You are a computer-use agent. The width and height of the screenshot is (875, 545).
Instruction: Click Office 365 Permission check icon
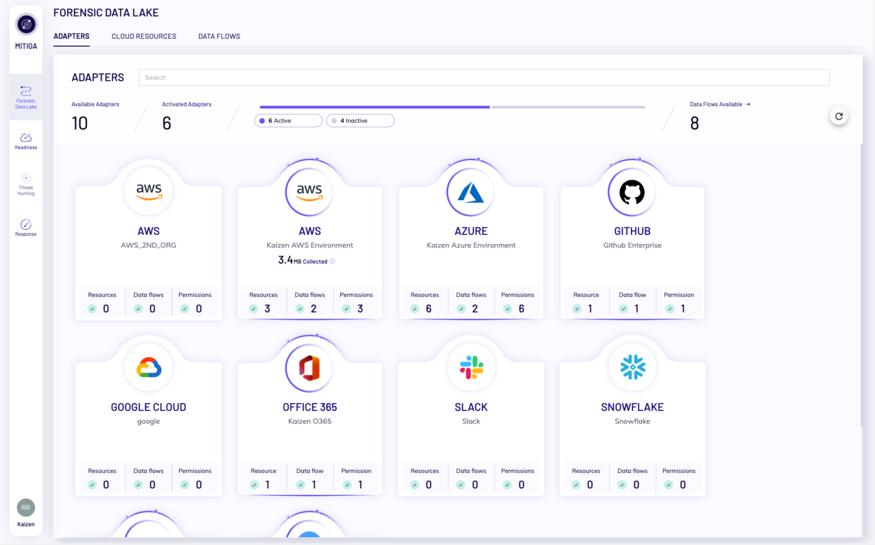tap(347, 485)
